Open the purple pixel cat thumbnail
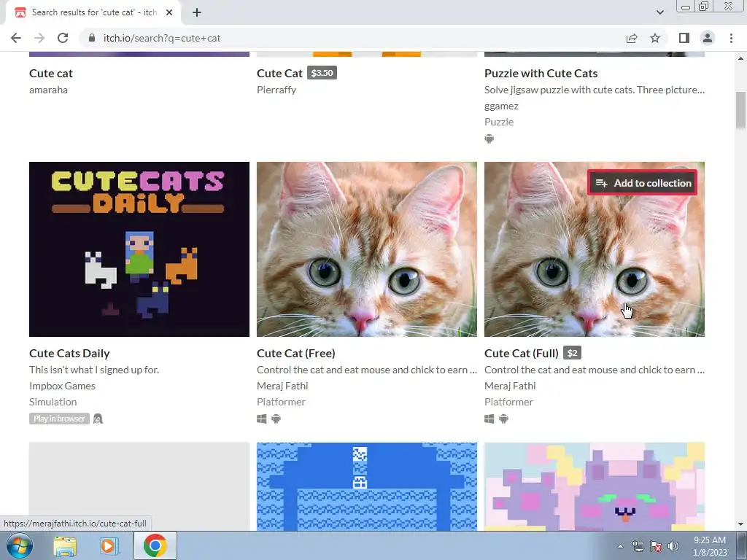 pos(595,486)
